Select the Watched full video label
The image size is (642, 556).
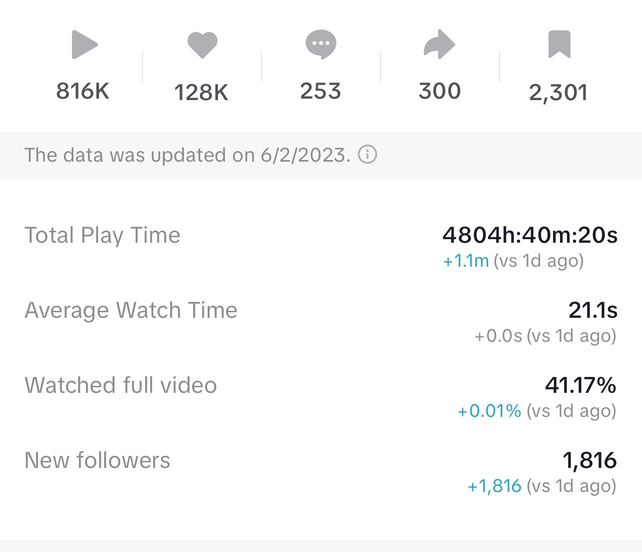click(x=120, y=385)
